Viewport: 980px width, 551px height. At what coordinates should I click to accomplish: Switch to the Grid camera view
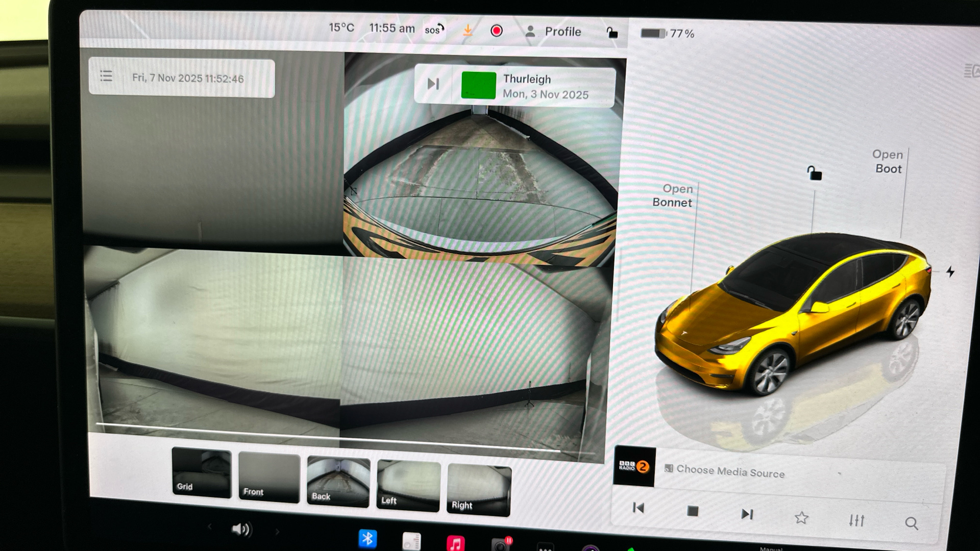pos(202,473)
